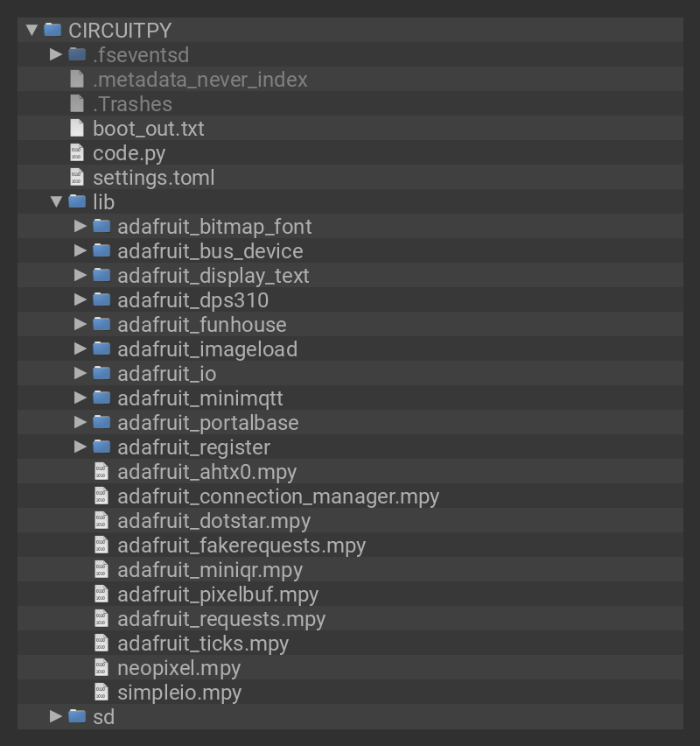Click the settings.toml file icon
This screenshot has height=746, width=700.
[x=77, y=177]
